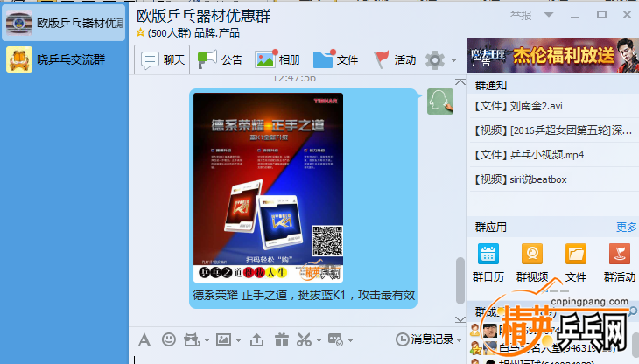This screenshot has height=364, width=639.
Task: Click the 晓乒乓交流群 avatar icon
Action: [19, 59]
